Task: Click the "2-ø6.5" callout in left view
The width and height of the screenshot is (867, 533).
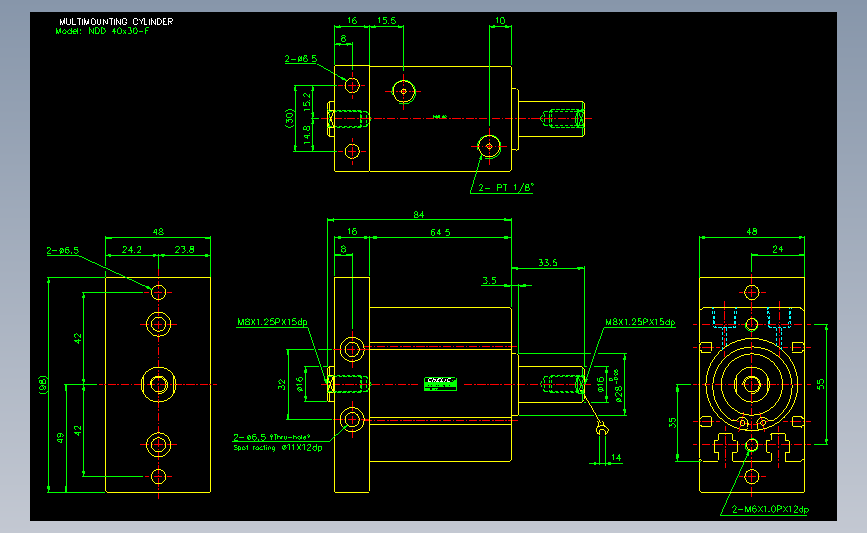Action: pos(62,250)
